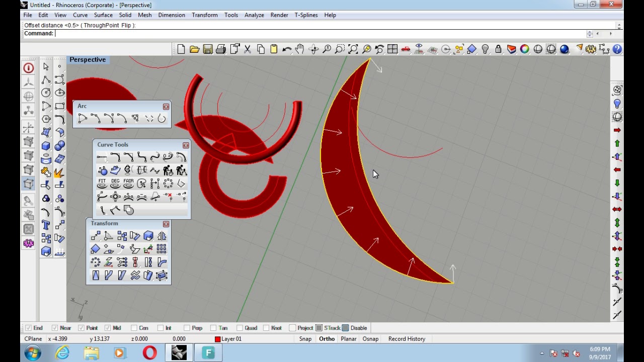Click Record History in status bar
The width and height of the screenshot is (644, 362).
[407, 339]
